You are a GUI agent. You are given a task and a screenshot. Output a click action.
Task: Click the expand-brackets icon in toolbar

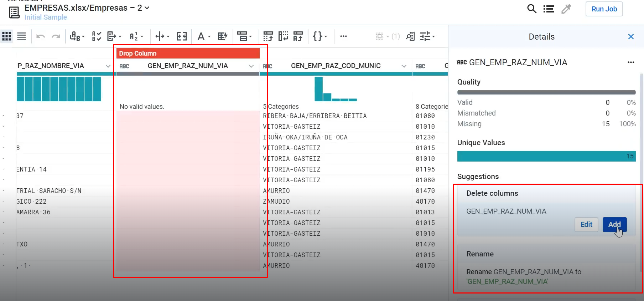tap(182, 36)
